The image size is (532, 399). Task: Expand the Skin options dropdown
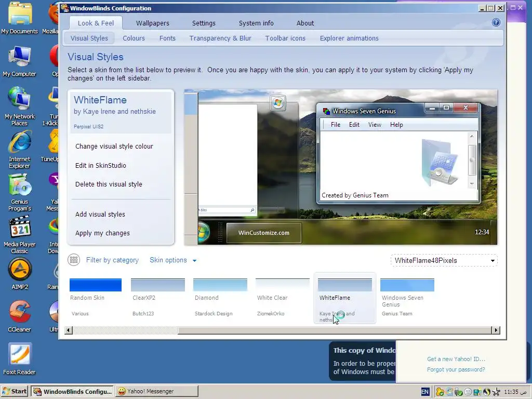tap(173, 260)
